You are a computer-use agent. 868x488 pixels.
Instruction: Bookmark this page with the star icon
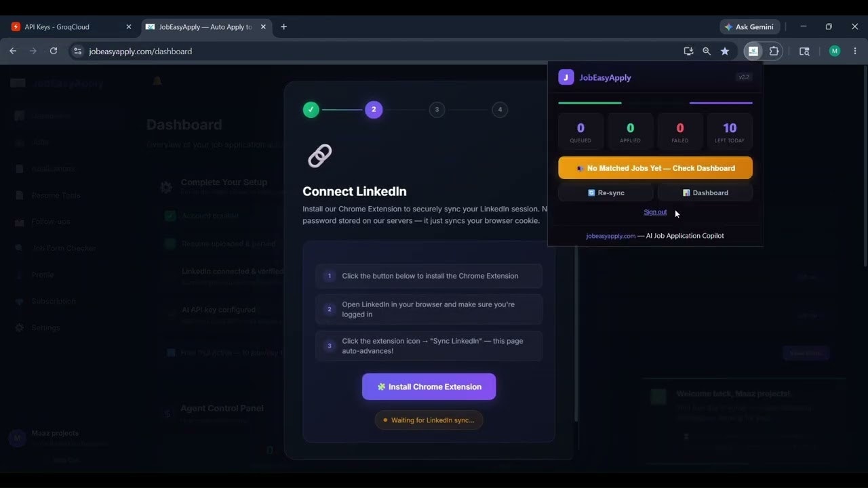(725, 51)
